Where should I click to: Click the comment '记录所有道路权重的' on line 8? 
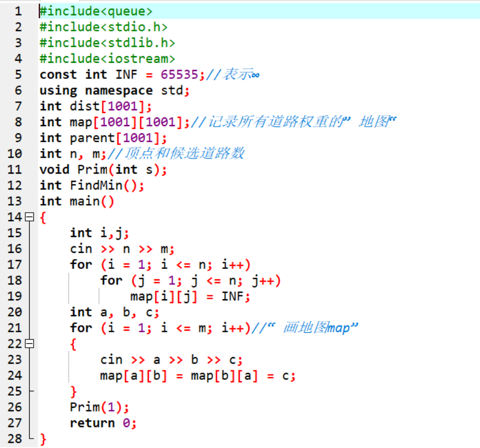[276, 122]
